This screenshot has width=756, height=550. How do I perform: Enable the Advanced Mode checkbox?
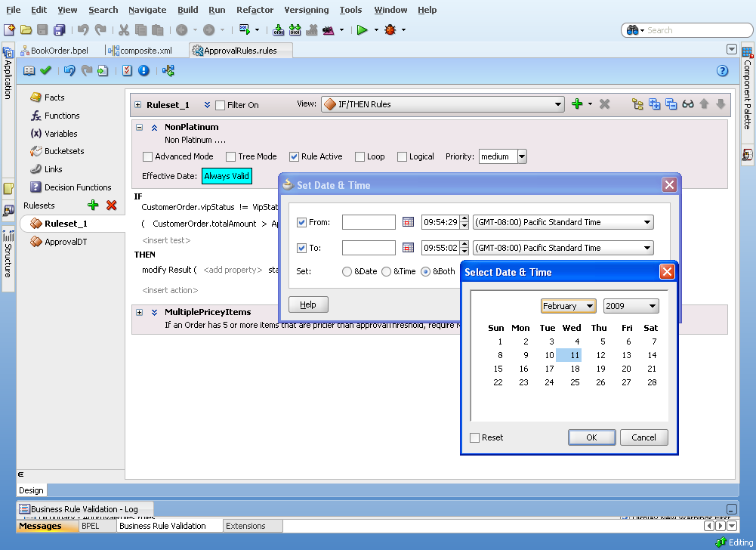point(147,157)
